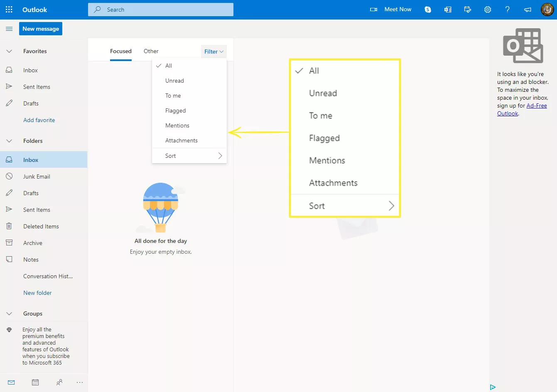Open Help with the question mark icon

click(x=507, y=9)
